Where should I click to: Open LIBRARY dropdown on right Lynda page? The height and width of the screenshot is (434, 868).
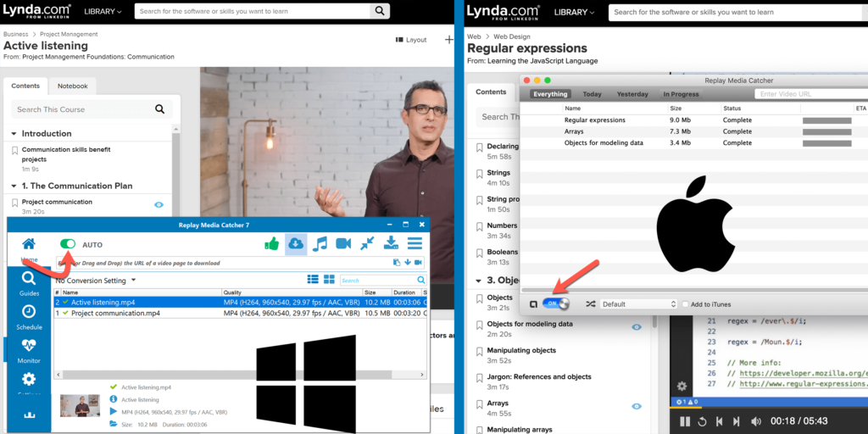tap(575, 12)
